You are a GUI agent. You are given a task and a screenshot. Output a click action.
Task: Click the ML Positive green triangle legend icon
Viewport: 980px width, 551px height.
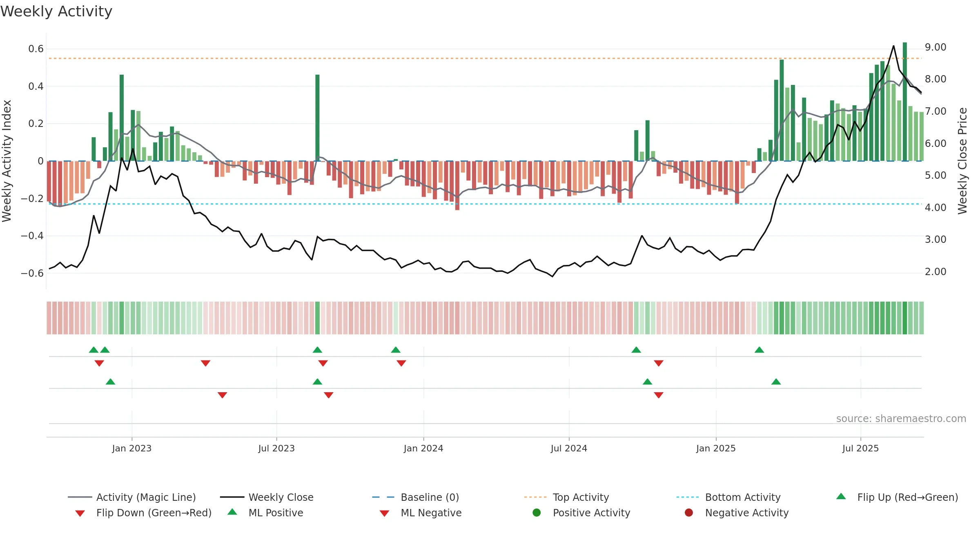click(232, 512)
